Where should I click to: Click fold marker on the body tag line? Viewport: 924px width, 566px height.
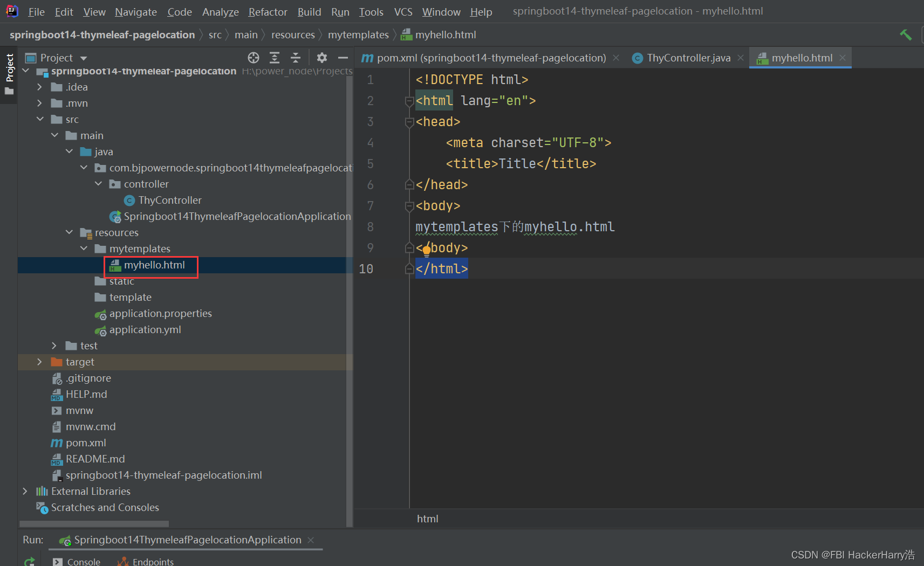(x=409, y=206)
